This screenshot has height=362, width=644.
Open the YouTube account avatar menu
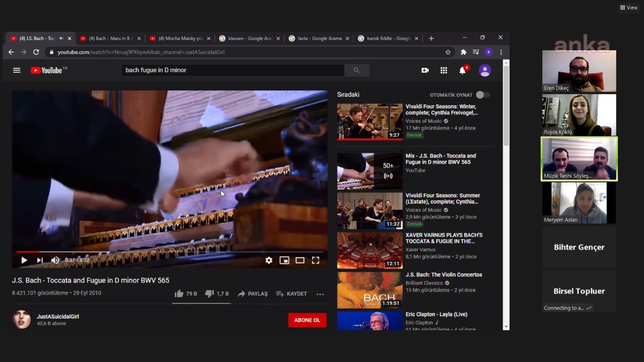(485, 70)
